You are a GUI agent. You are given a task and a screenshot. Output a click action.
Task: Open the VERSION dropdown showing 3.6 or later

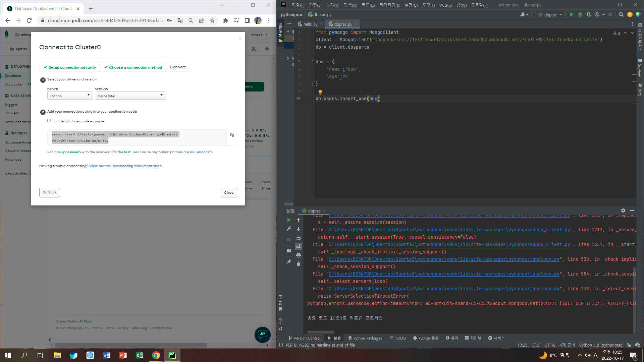pyautogui.click(x=130, y=96)
